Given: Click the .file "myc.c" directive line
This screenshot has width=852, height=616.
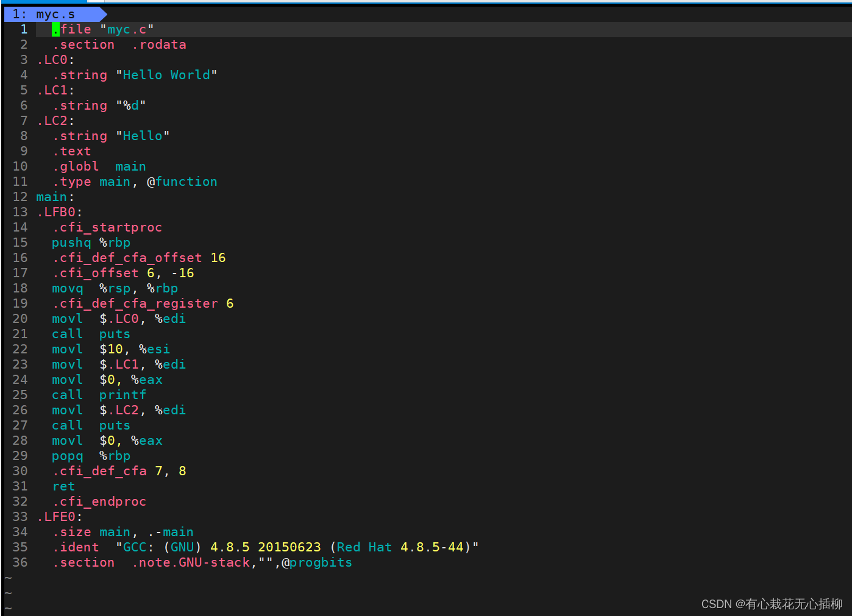Looking at the screenshot, I should click(103, 29).
